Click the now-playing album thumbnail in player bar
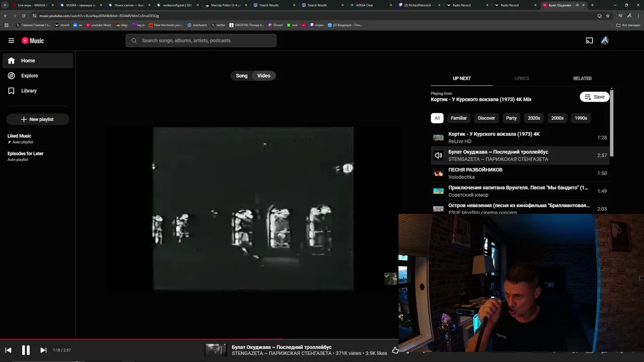 [215, 350]
